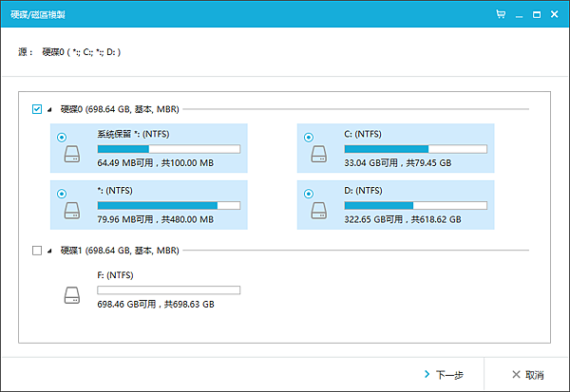Select the C: partition radio button
This screenshot has height=392, width=570.
309,137
